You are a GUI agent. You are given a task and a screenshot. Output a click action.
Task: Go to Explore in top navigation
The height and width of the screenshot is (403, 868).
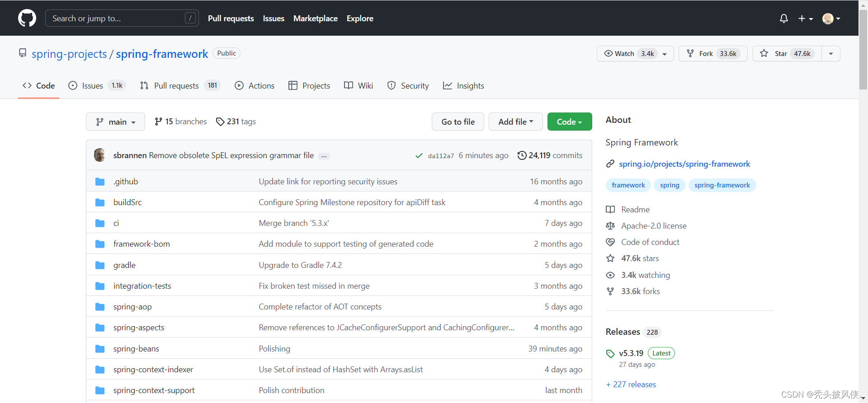(x=360, y=19)
